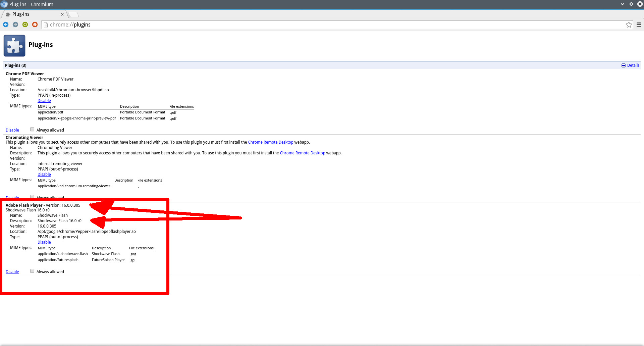Screen dimensions: 644x346
Task: Click the Chromium logo in the title bar
Action: [4, 4]
